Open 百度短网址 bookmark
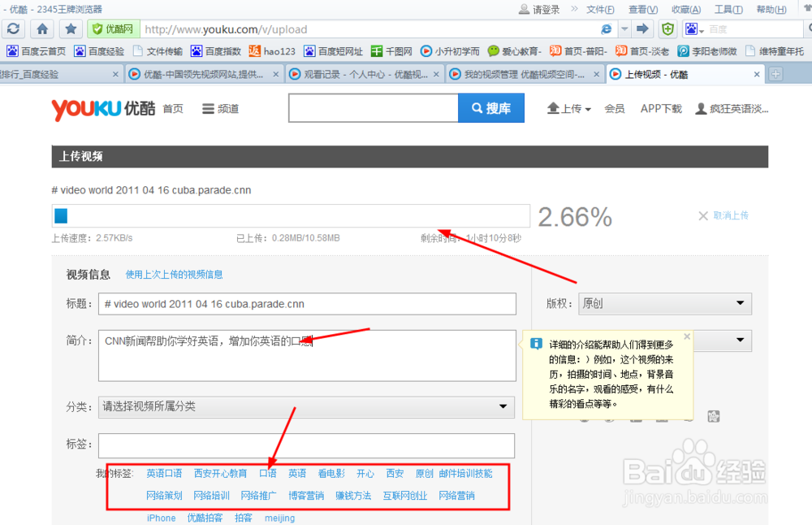Viewport: 812px width, 525px height. (333, 50)
